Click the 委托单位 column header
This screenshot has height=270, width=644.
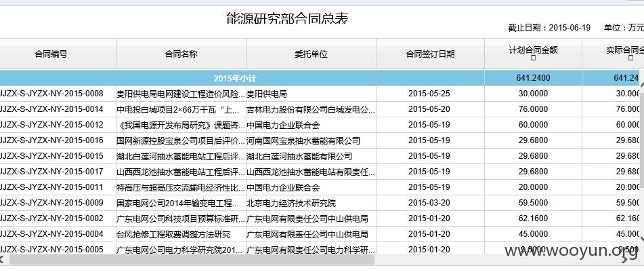click(x=311, y=54)
